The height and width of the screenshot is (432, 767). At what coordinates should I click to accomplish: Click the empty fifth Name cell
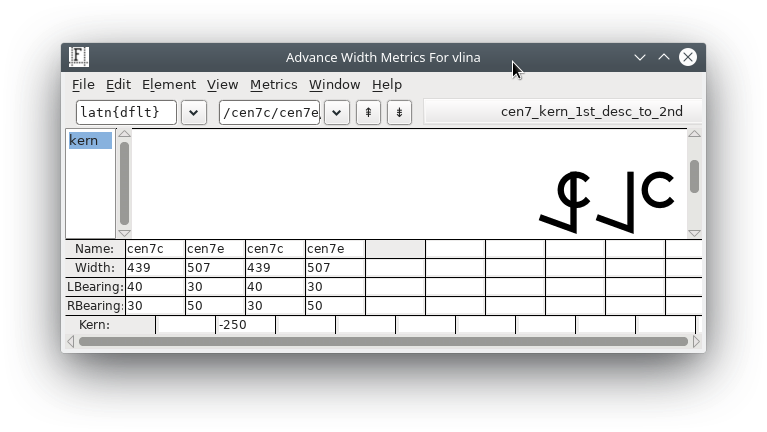(395, 249)
